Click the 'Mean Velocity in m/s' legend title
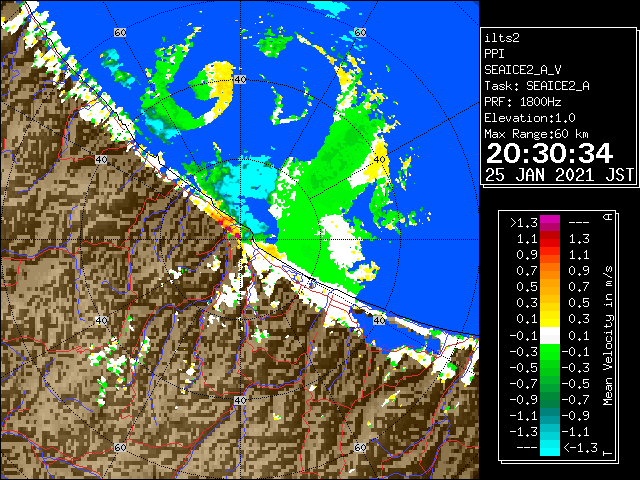Screen dimensions: 640x480 pos(608,336)
